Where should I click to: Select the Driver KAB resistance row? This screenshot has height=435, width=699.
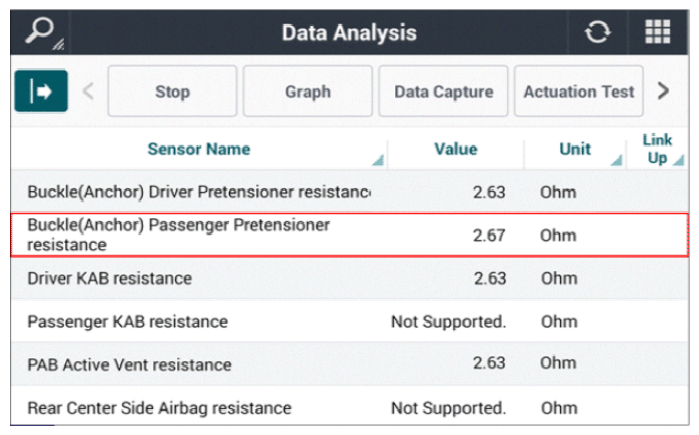coord(350,278)
